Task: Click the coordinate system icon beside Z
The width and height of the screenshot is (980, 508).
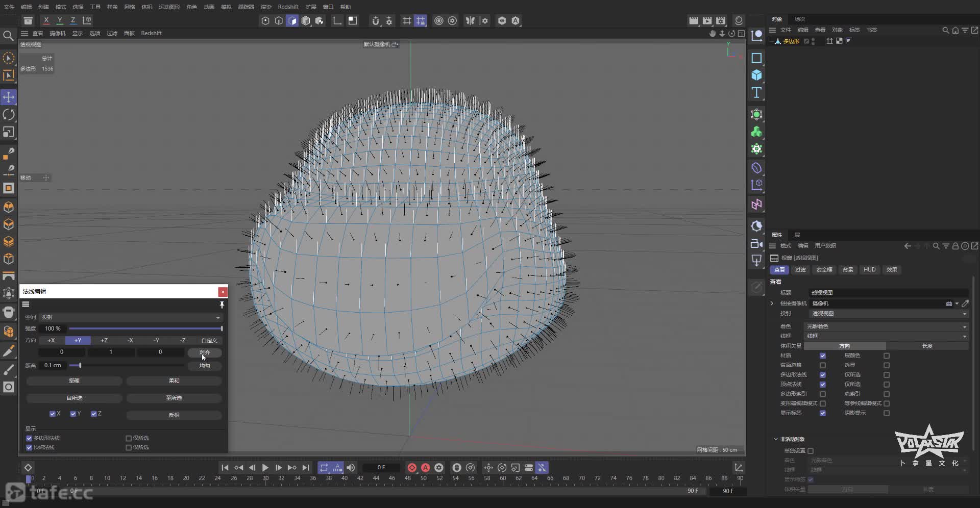Action: (87, 20)
